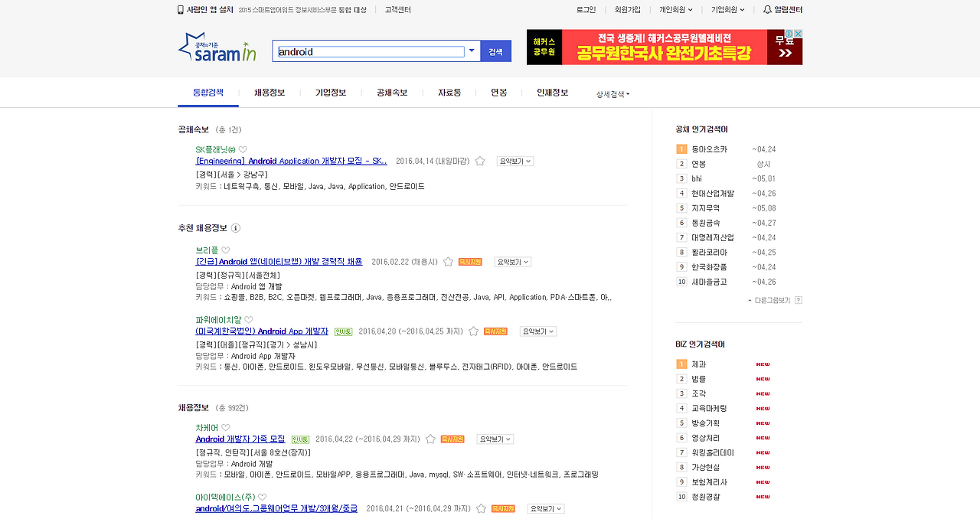Open the 요약보기 dropdown for SK플래닛 posting
The height and width of the screenshot is (519, 980).
514,161
